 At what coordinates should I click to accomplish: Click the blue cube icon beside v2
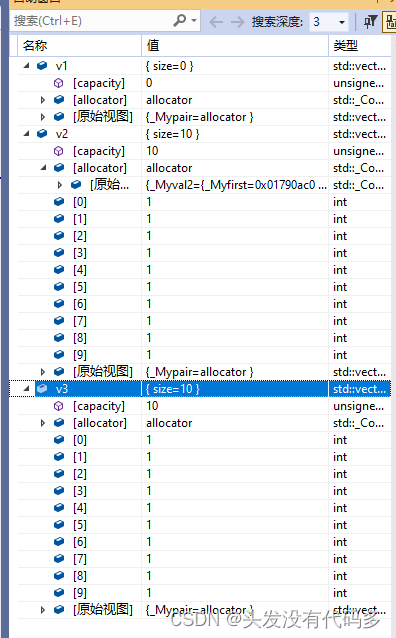pos(42,133)
